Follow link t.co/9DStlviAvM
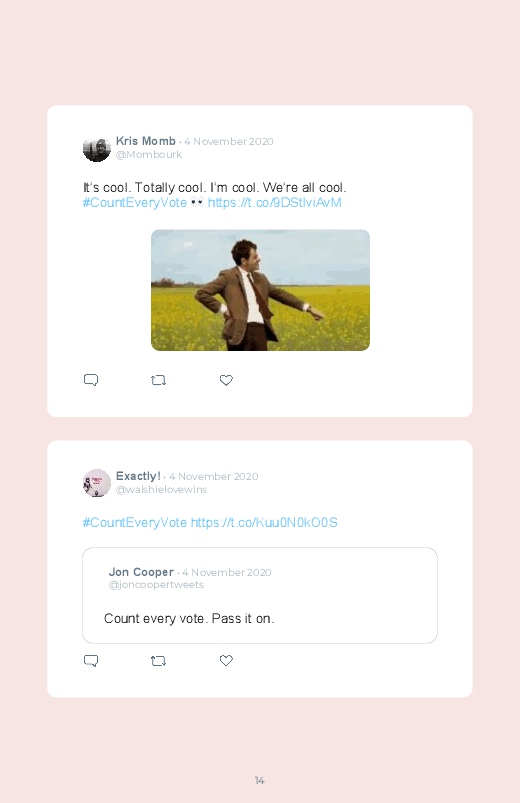The image size is (520, 803). pos(275,203)
